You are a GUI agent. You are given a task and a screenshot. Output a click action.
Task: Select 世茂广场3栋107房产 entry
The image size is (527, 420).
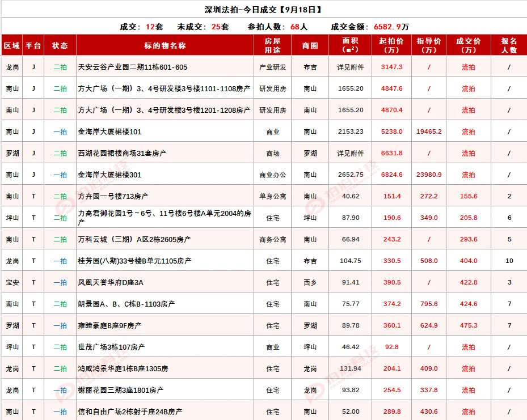coord(111,347)
